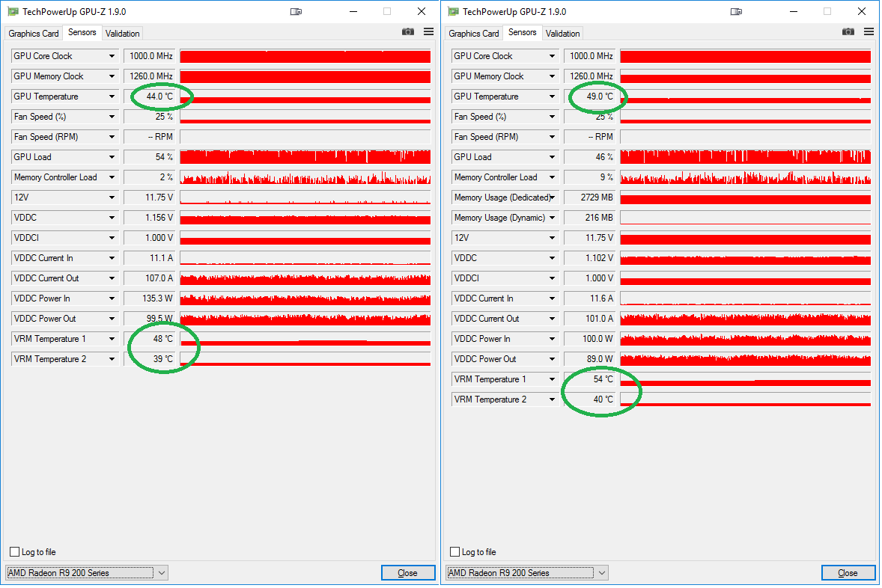Open VDDC Power In dropdown in left window

click(112, 298)
